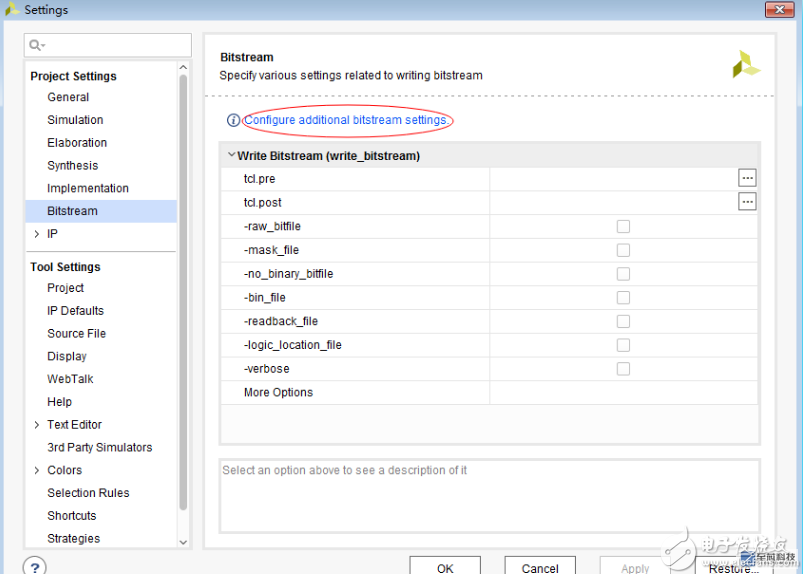Click the left panel scrollbar thumb
The height and width of the screenshot is (574, 803).
(183, 292)
